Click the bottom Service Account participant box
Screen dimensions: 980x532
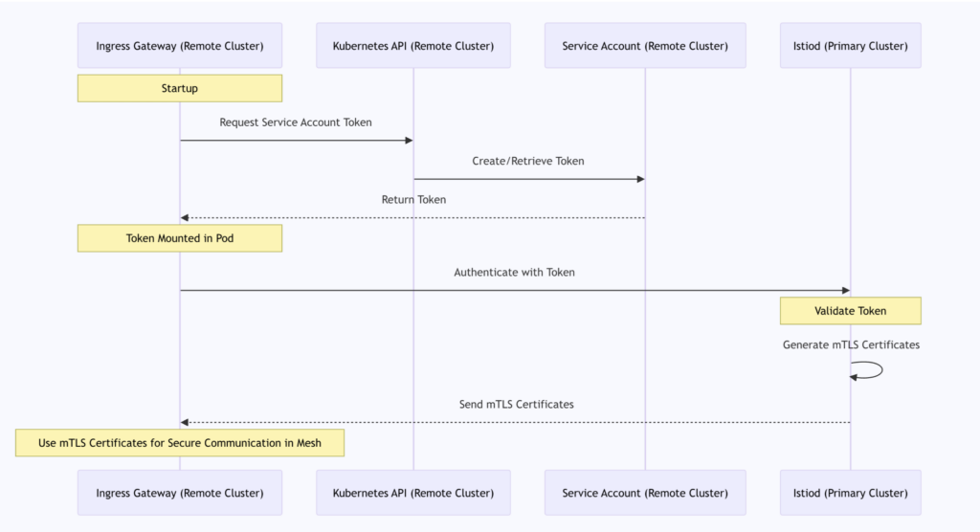tap(645, 493)
